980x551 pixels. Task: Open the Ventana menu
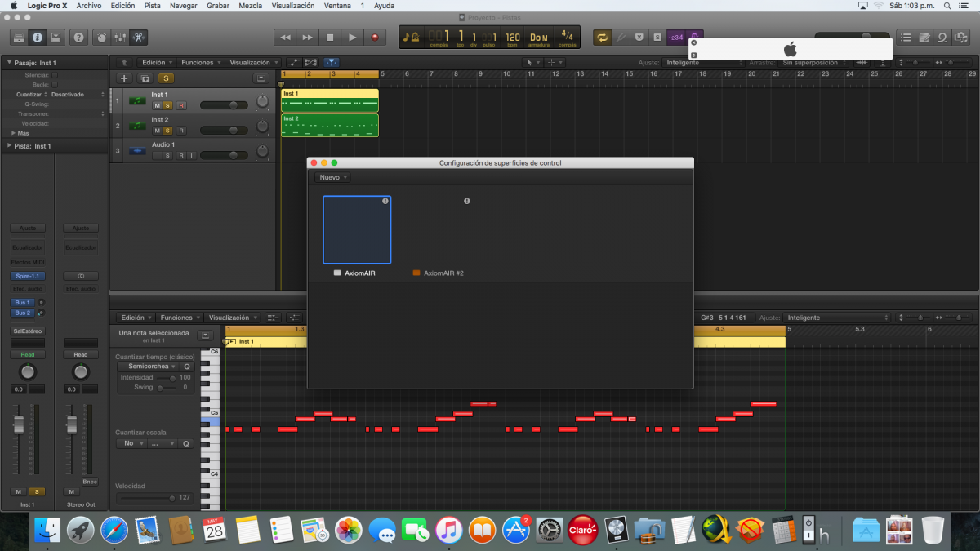337,5
